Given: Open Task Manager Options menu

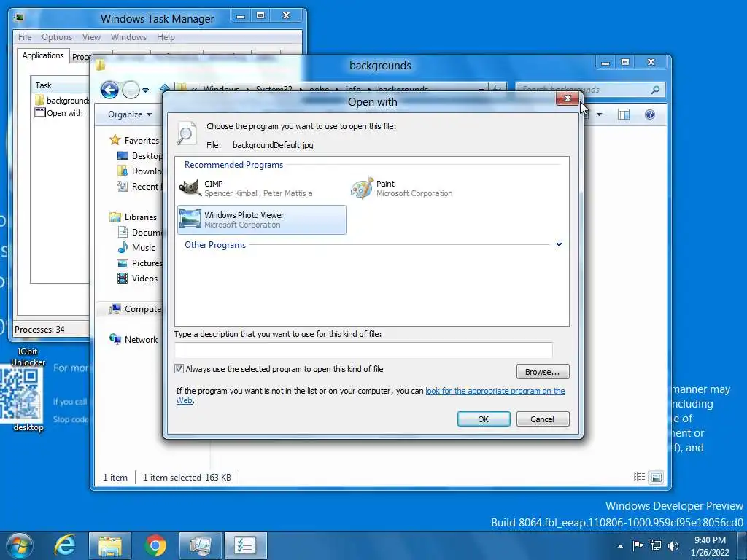Looking at the screenshot, I should coord(57,37).
